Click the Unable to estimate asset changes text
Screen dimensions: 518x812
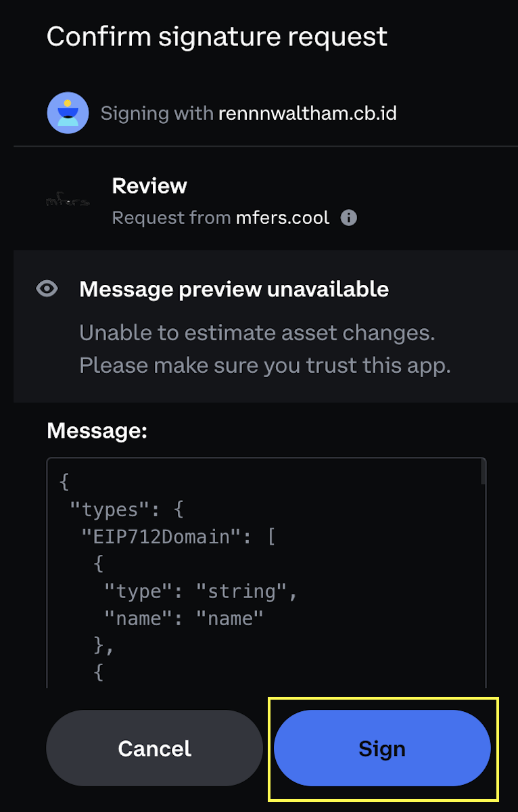point(257,333)
